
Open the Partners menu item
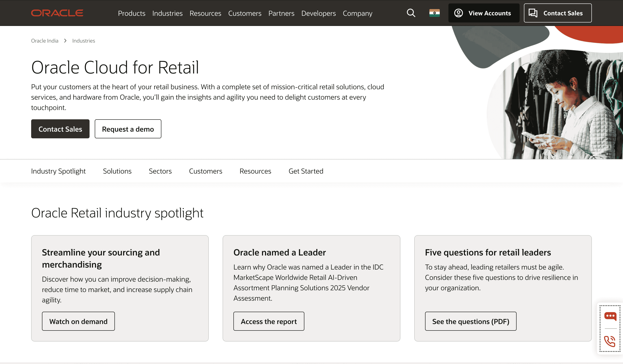pyautogui.click(x=281, y=13)
